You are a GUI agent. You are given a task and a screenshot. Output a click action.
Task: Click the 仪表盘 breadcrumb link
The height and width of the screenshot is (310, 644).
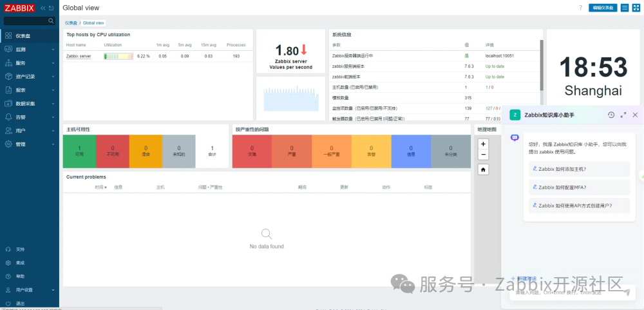tap(71, 23)
